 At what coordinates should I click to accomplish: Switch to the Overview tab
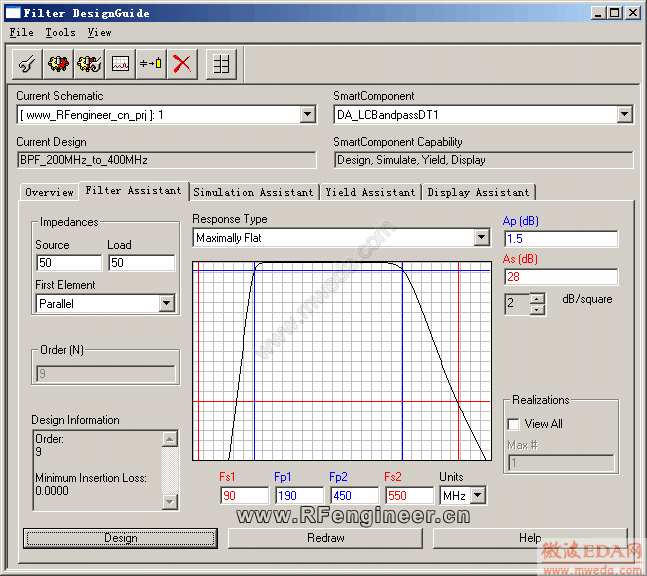50,192
